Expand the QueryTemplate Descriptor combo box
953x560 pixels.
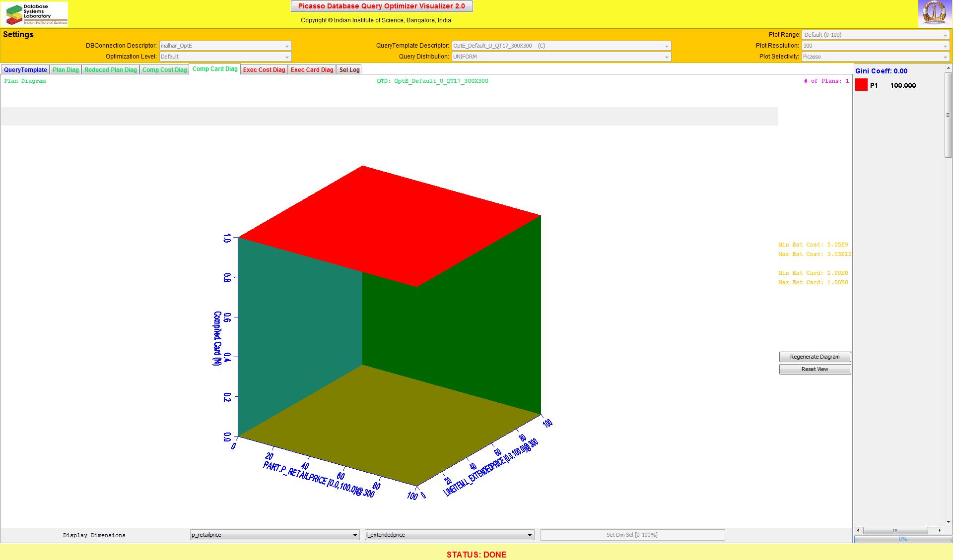pyautogui.click(x=561, y=46)
